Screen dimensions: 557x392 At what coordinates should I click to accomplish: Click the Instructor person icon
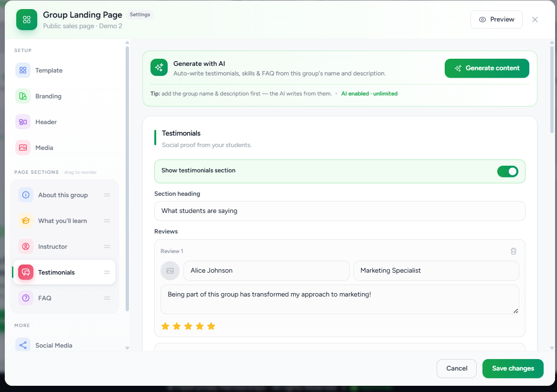pos(26,246)
